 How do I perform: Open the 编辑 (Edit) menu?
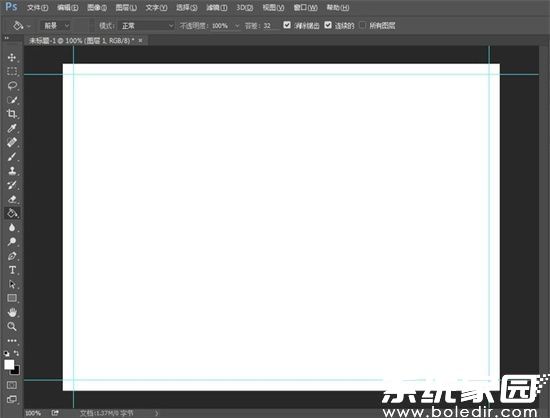(68, 7)
